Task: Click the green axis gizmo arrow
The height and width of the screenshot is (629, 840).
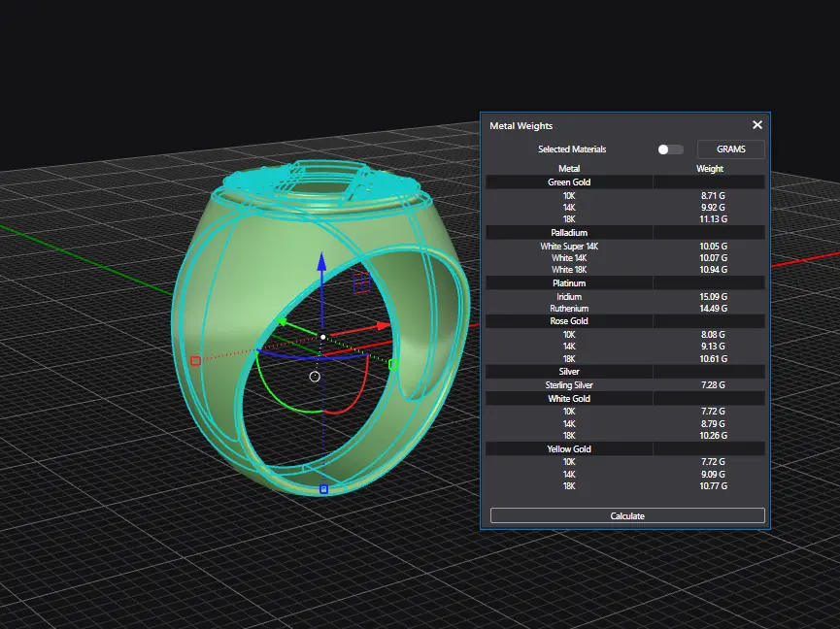Action: (283, 322)
